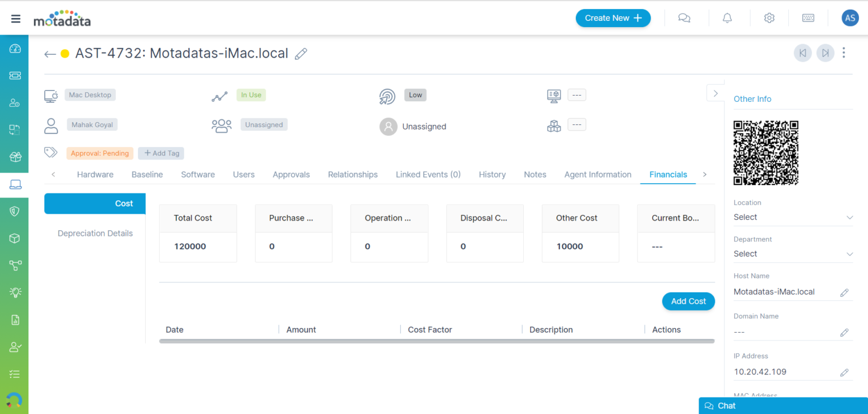868x414 pixels.
Task: Collapse the details panel using the chevron
Action: tap(715, 92)
